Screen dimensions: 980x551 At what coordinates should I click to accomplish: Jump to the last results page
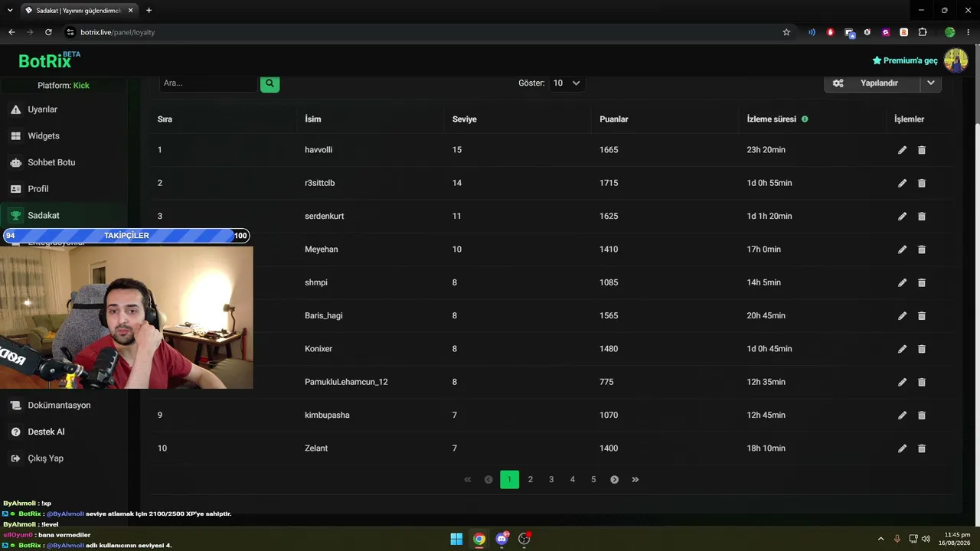(635, 480)
